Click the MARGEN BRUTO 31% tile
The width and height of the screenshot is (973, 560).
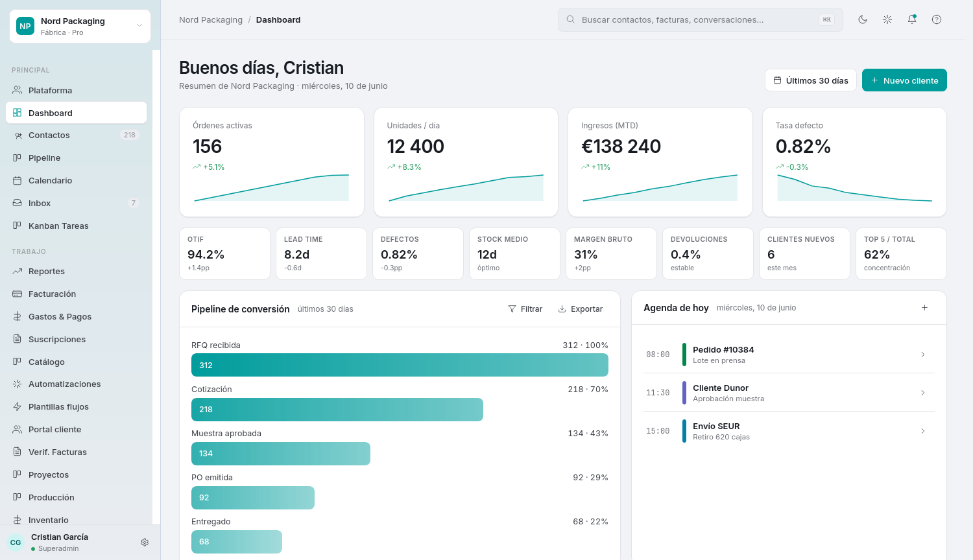click(x=611, y=253)
